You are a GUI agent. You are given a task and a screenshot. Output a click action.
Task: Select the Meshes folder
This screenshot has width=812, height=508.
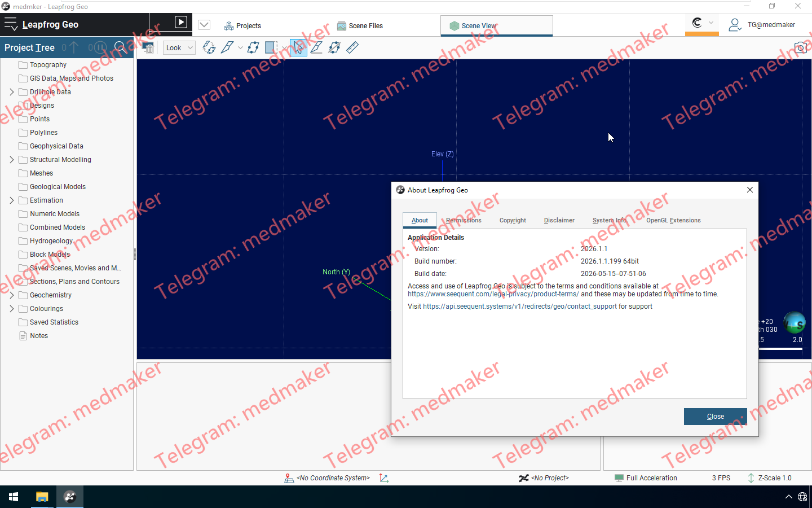click(41, 173)
